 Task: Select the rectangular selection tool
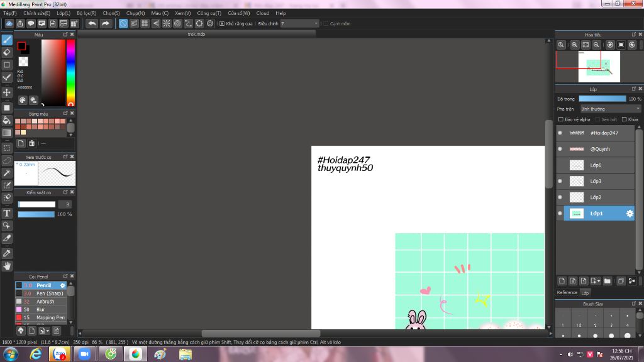[7, 148]
